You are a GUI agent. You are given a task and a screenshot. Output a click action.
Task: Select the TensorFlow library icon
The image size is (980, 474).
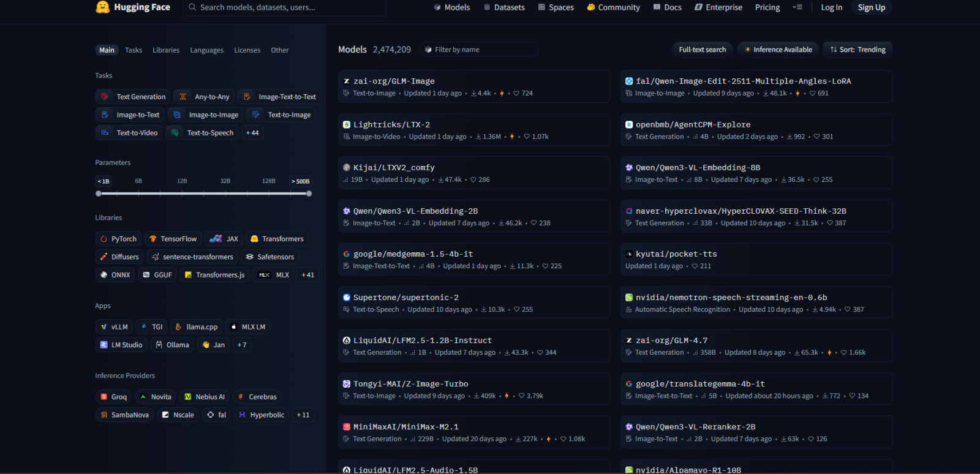click(153, 239)
